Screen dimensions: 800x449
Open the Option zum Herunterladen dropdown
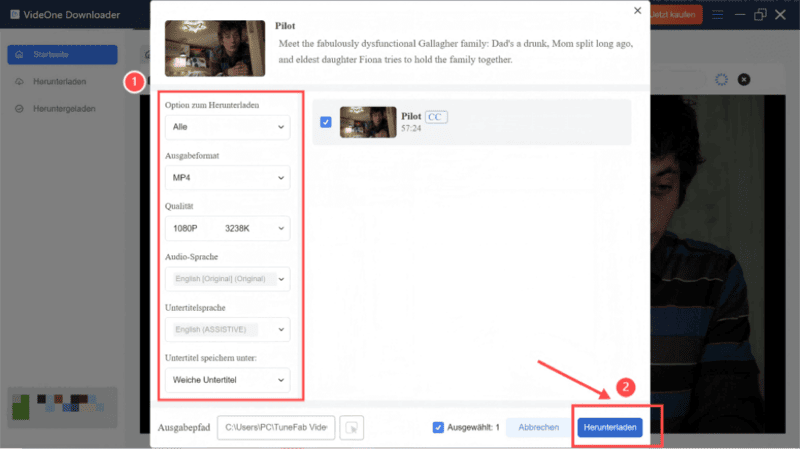click(225, 127)
